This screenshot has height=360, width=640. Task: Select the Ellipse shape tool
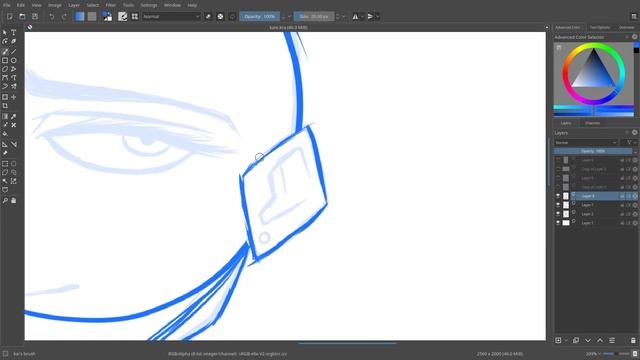(13, 60)
